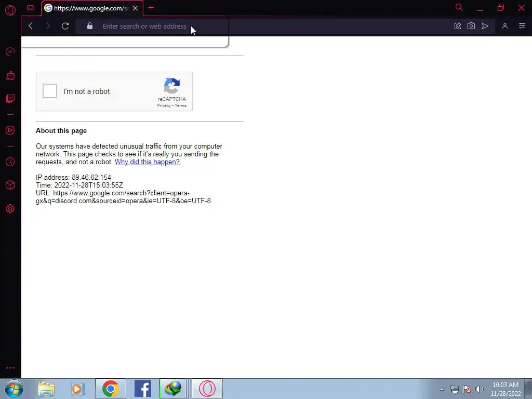Viewport: 532px width, 399px height.
Task: Click the forward navigation arrow
Action: coord(48,26)
